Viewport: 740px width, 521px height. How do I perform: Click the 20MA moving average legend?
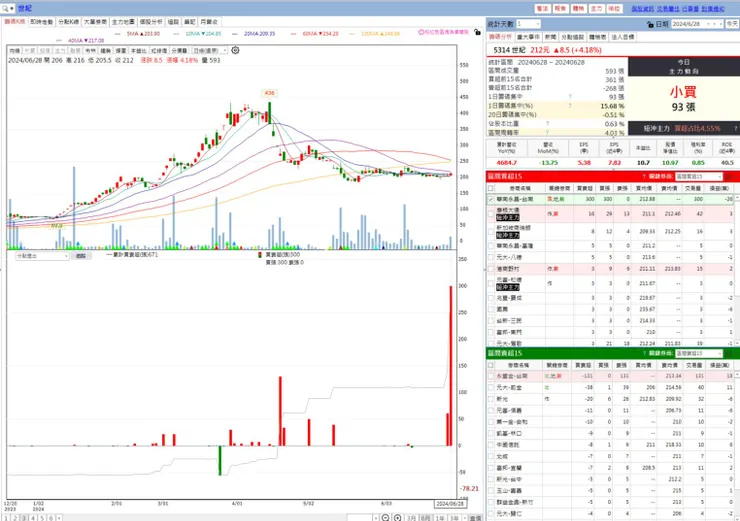point(259,34)
